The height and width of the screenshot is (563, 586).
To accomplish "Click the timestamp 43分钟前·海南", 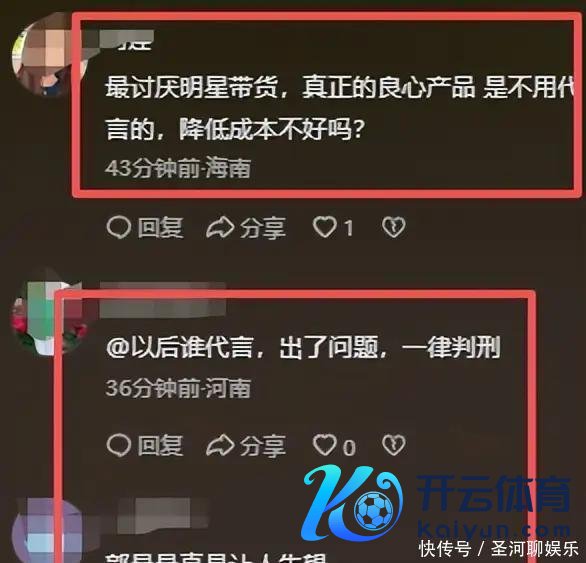I will [178, 167].
